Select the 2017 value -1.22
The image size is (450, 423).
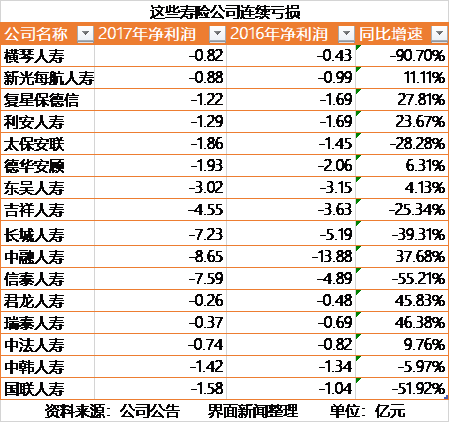coord(207,99)
